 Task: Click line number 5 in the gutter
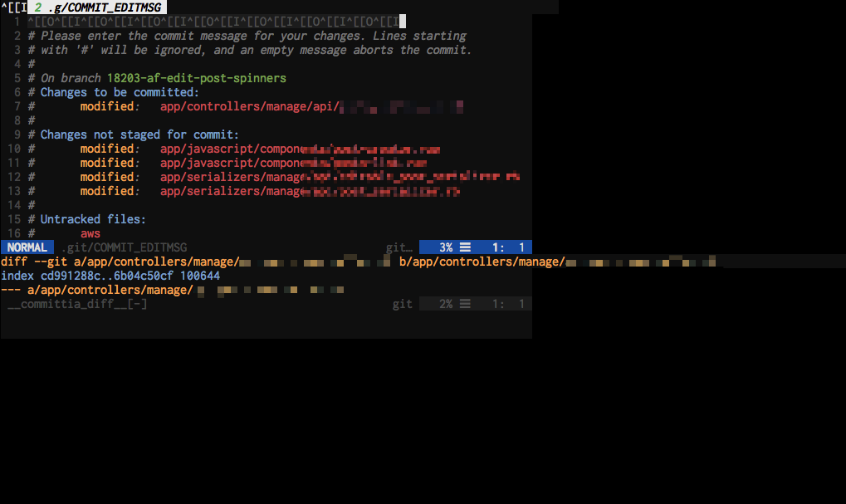click(17, 78)
